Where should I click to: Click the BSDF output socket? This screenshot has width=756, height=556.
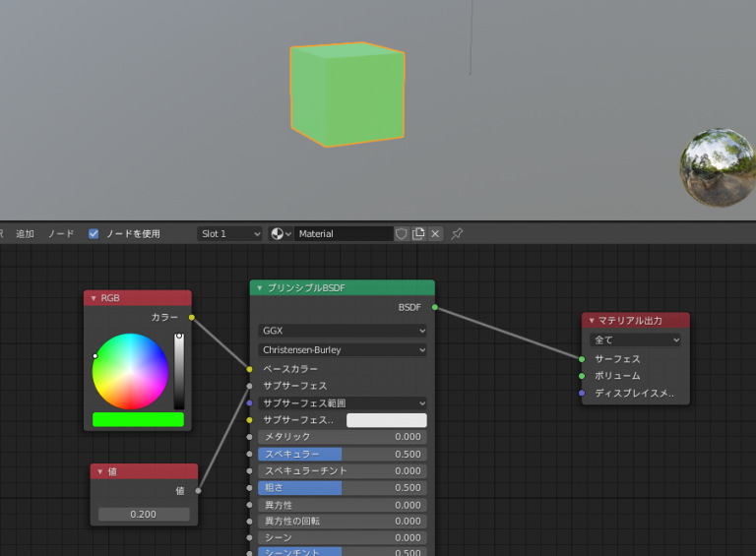click(435, 308)
